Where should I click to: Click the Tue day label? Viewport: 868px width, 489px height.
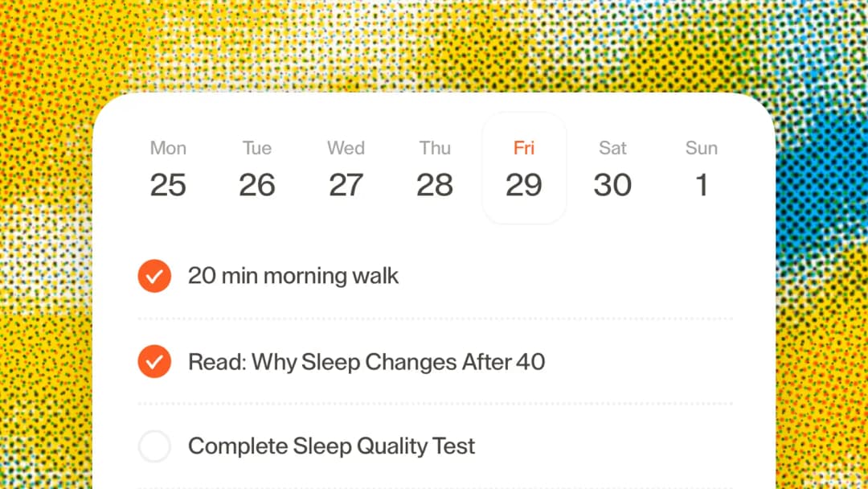[x=257, y=148]
